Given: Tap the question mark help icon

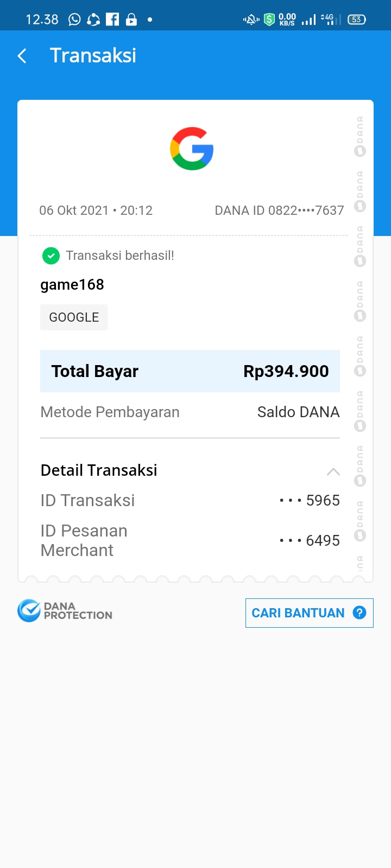Looking at the screenshot, I should tap(359, 612).
